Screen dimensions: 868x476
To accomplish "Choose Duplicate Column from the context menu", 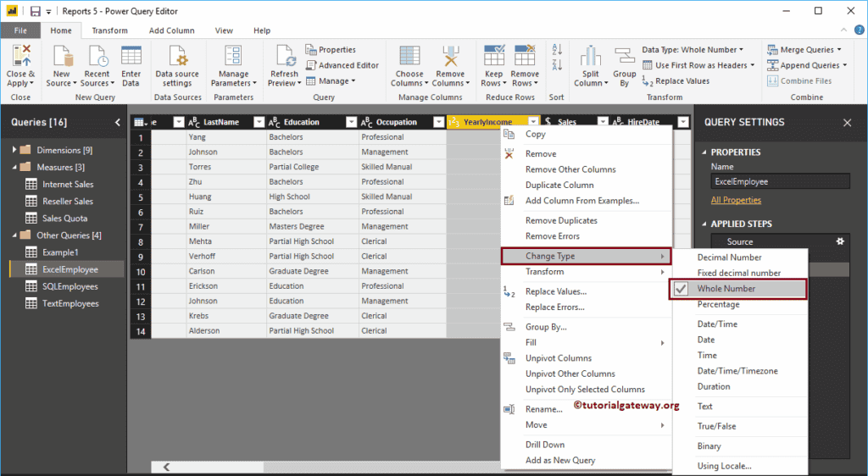I will (x=559, y=185).
